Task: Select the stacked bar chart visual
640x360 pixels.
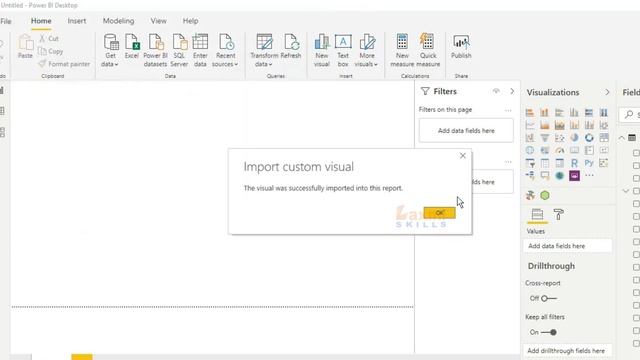Action: pos(530,112)
